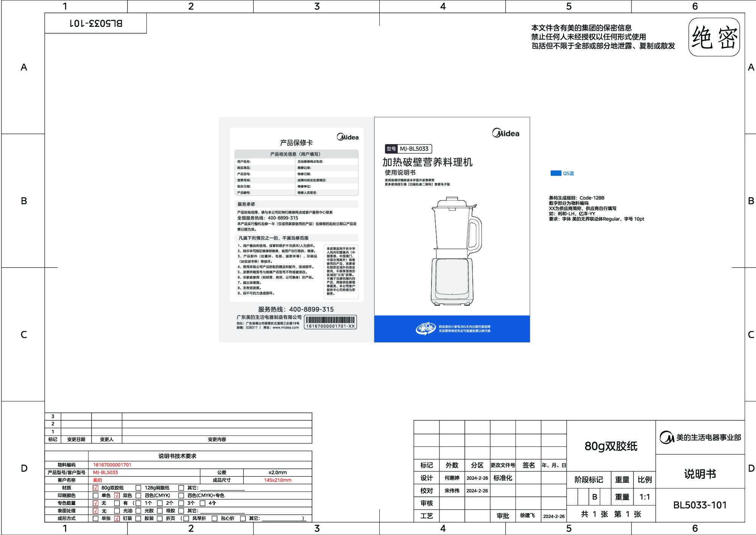Click the barcode on the warranty card
Viewport: 756px width, 535px height.
(330, 320)
